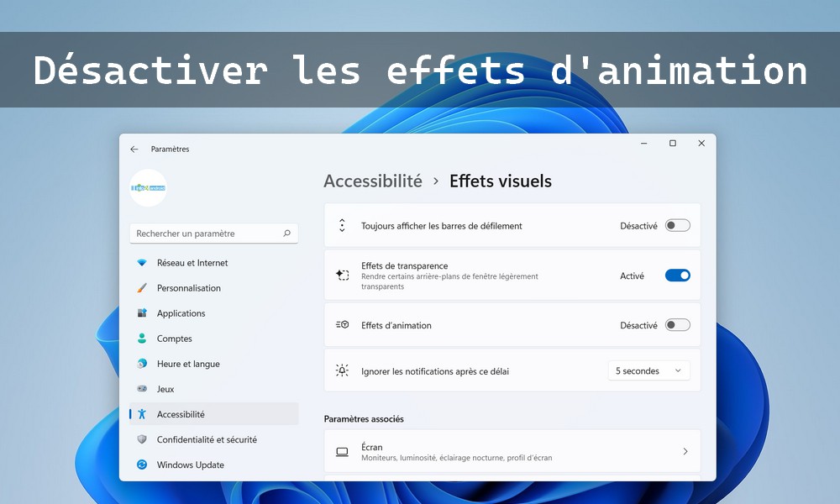This screenshot has height=504, width=840.
Task: Click the Heure et langue globe icon
Action: pyautogui.click(x=142, y=364)
